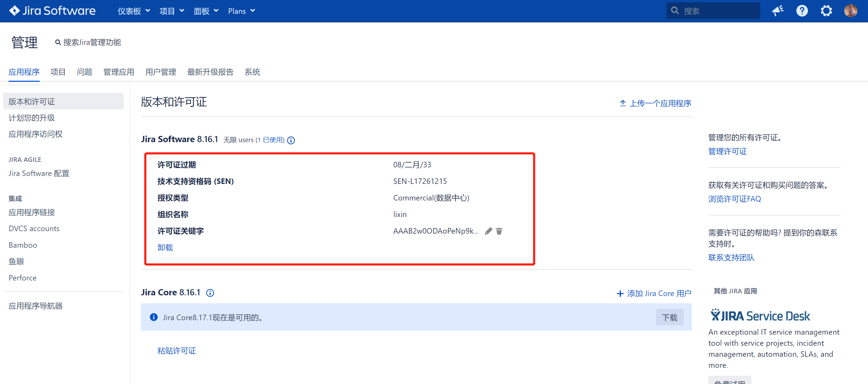Click the trash icon for license key

point(499,231)
